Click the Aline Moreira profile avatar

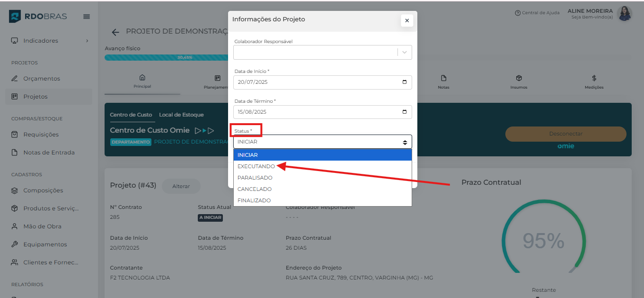[624, 14]
